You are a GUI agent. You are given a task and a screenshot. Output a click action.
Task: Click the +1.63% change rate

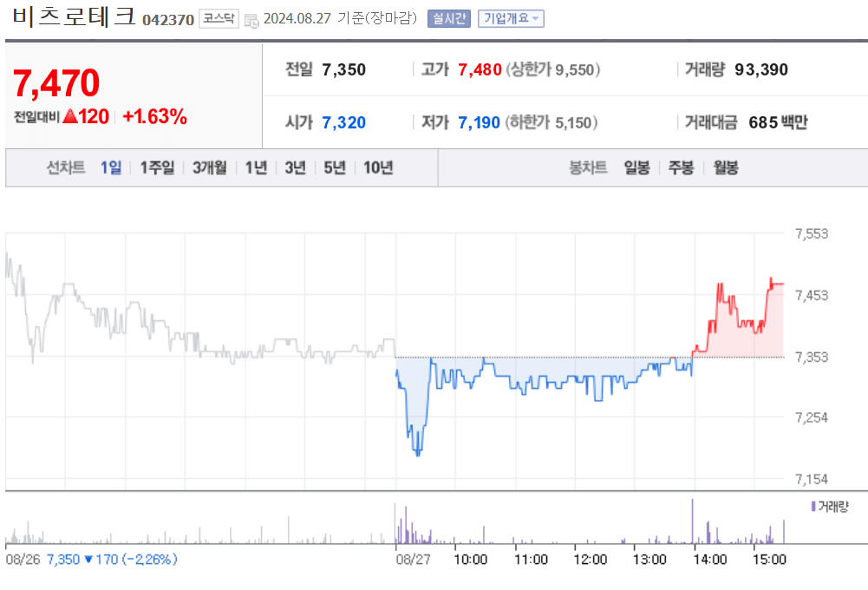coord(154,116)
